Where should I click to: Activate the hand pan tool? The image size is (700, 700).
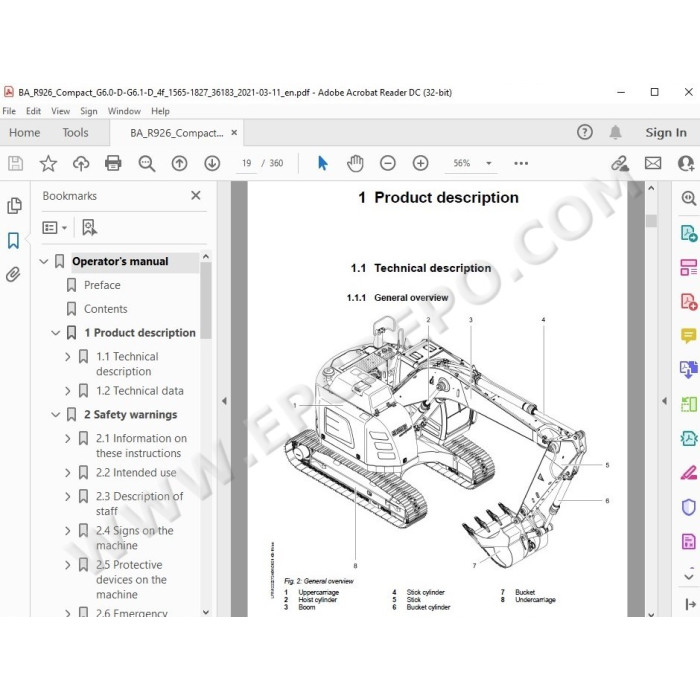[x=355, y=163]
